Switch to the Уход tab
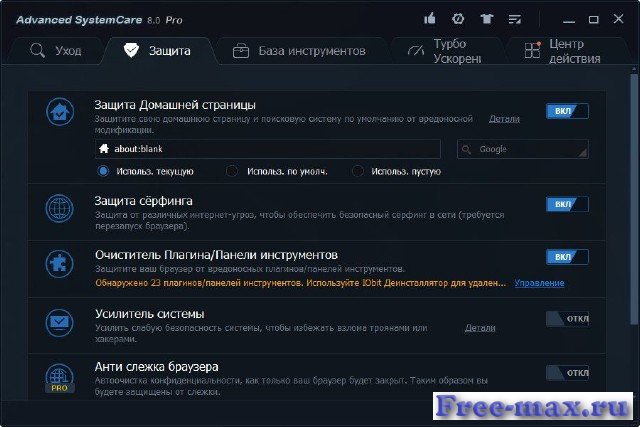Viewport: 640px width, 427px height. pos(56,51)
